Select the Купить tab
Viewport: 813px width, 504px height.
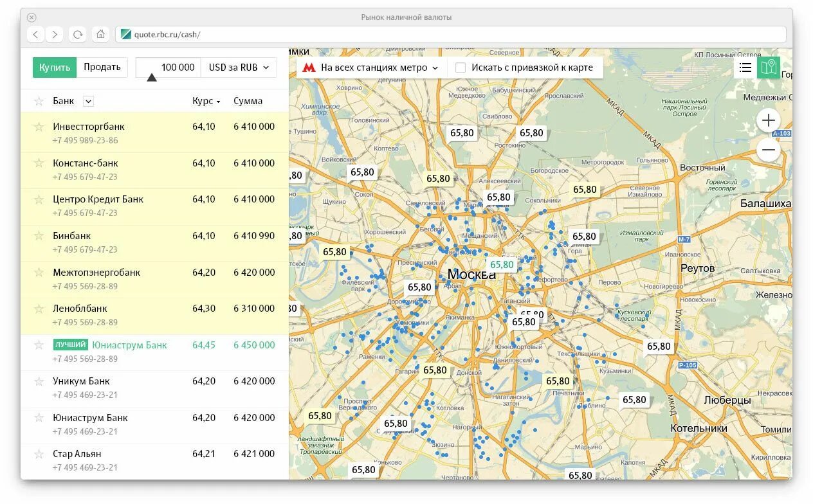pos(55,67)
